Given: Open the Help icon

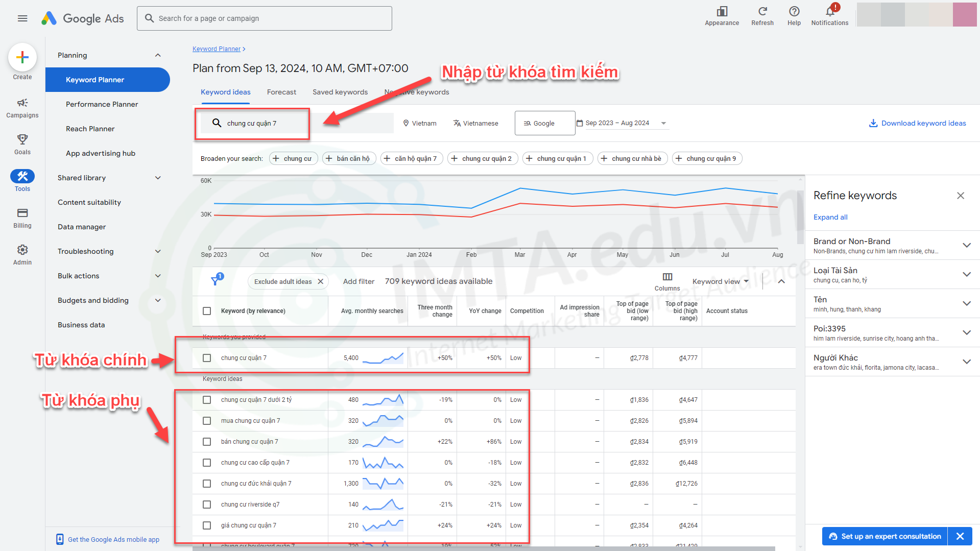Looking at the screenshot, I should pos(794,11).
